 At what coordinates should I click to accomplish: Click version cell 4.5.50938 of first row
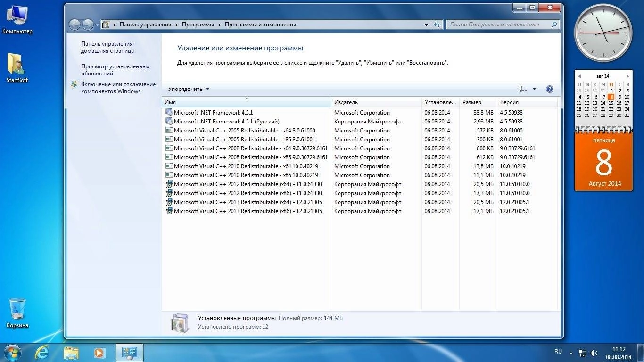[x=511, y=113]
